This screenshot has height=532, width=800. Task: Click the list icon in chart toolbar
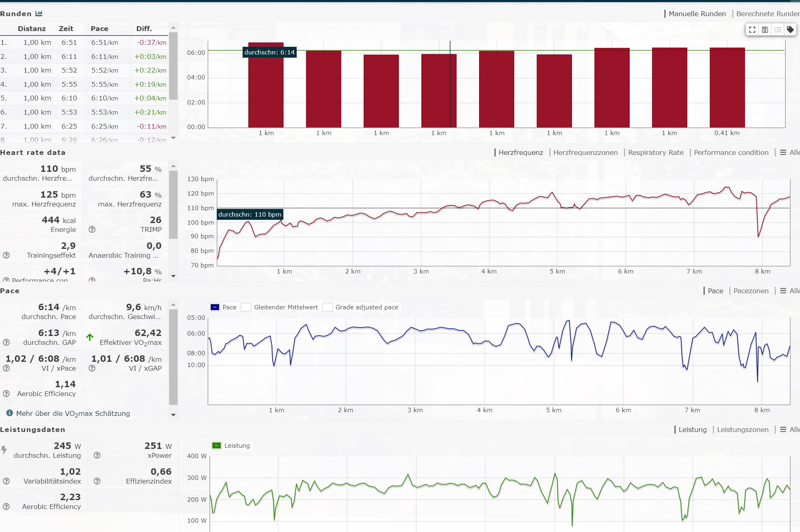[x=778, y=29]
